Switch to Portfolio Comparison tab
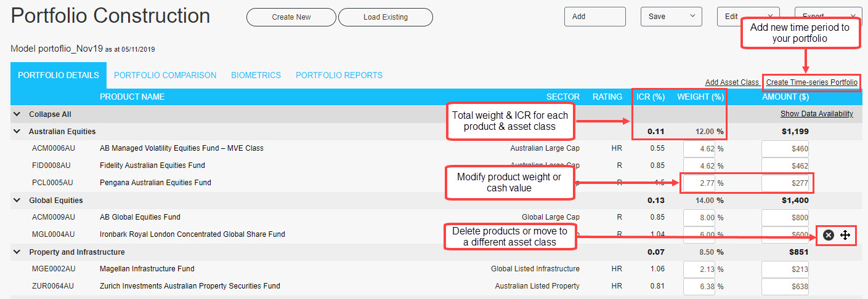The image size is (868, 299). (165, 76)
